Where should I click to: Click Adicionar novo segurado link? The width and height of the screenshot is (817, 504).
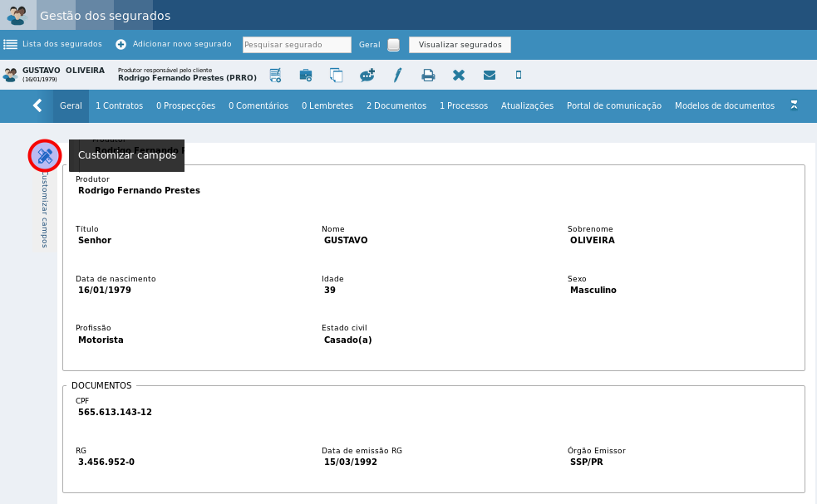click(182, 44)
